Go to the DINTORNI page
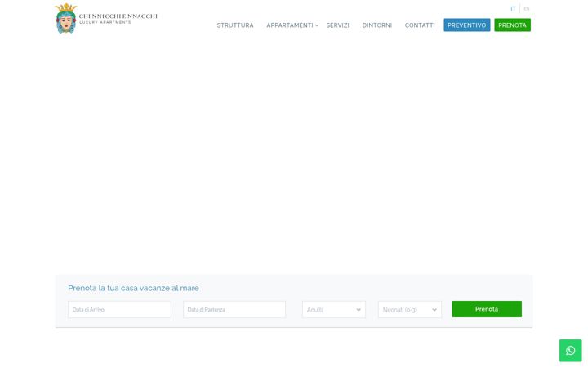Image resolution: width=588 pixels, height=368 pixels. coord(376,25)
